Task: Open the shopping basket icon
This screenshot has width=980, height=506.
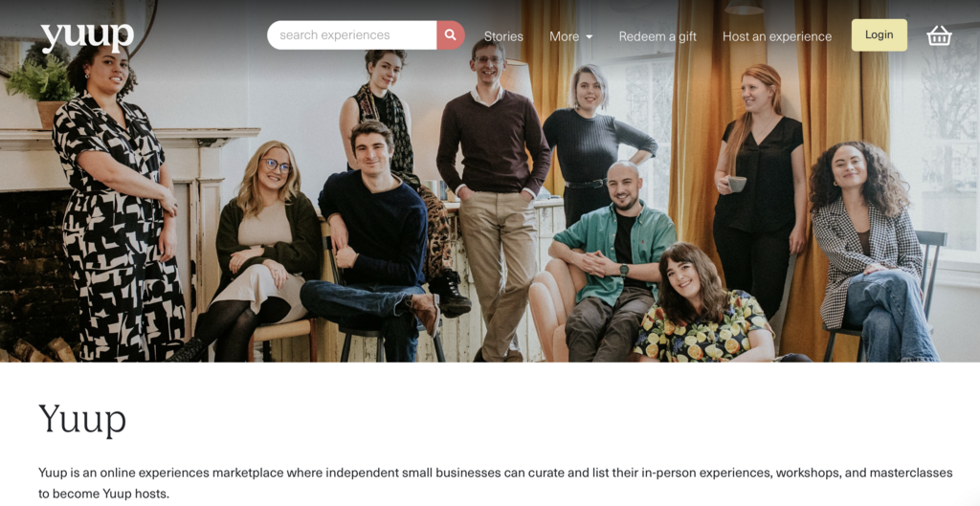Action: click(x=939, y=35)
